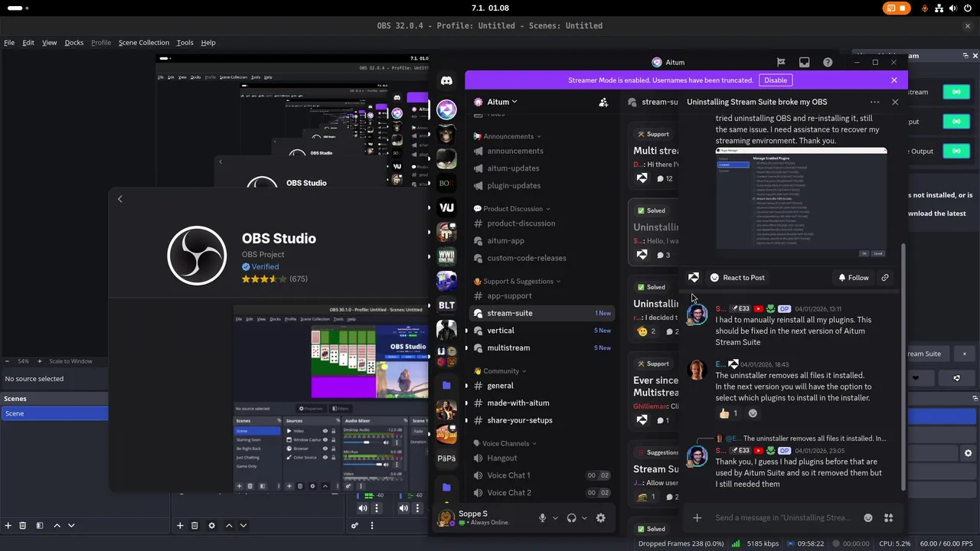Open the plugin-updates channel
The height and width of the screenshot is (551, 980).
(x=514, y=186)
